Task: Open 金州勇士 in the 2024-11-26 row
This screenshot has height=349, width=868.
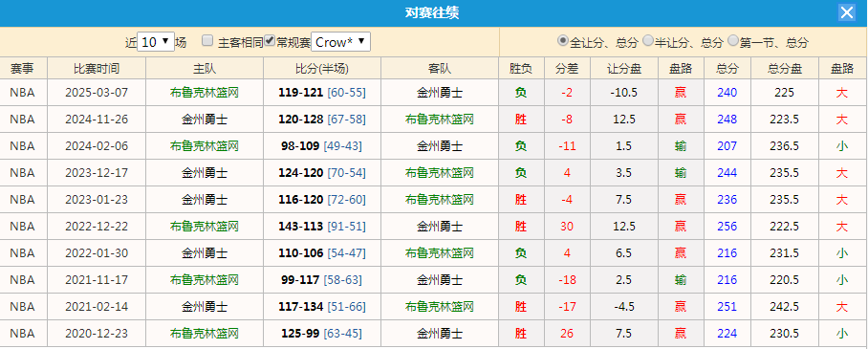Action: 205,120
